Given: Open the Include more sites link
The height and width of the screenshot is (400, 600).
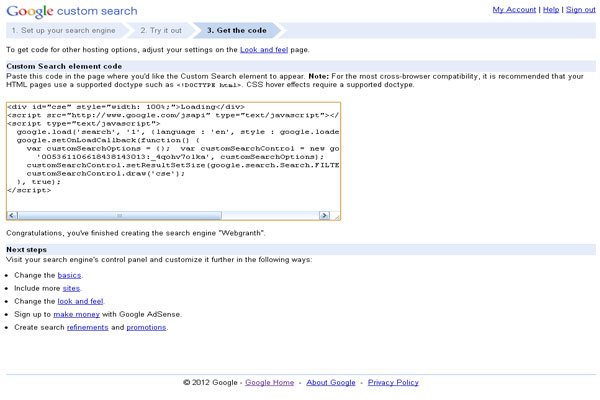Looking at the screenshot, I should point(71,288).
